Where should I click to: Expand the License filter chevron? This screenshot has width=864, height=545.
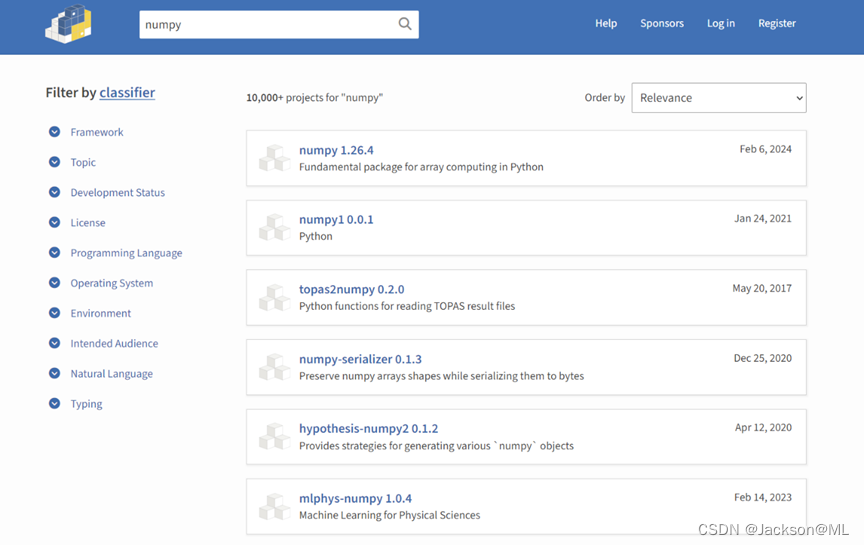55,222
